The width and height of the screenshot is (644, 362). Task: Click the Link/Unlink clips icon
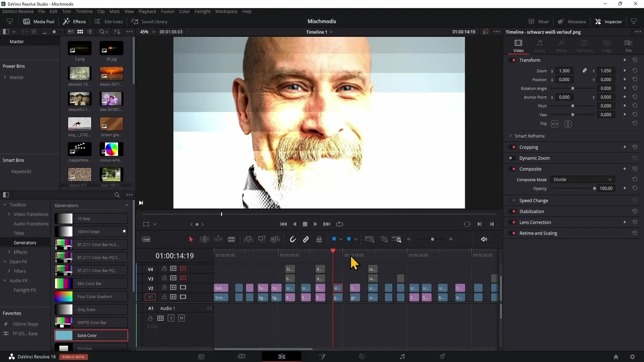tap(306, 239)
